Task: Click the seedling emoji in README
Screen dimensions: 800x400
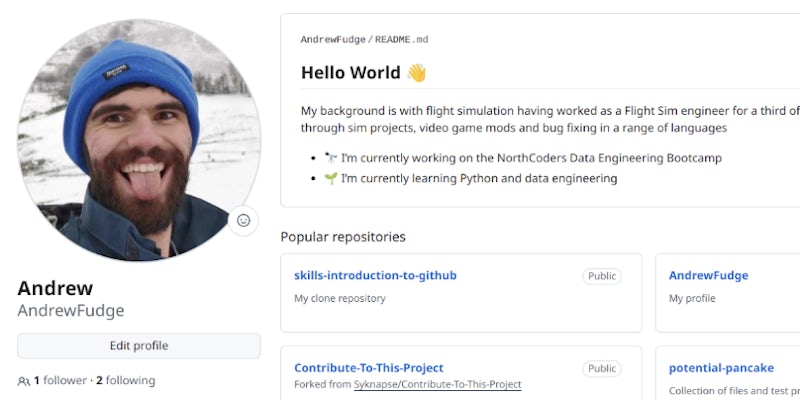Action: [x=331, y=179]
